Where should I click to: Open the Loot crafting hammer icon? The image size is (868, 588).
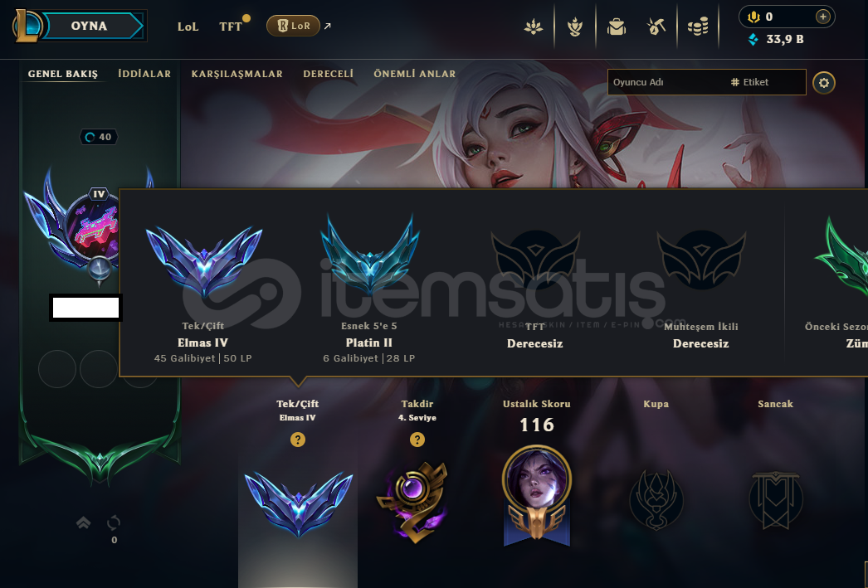[656, 26]
